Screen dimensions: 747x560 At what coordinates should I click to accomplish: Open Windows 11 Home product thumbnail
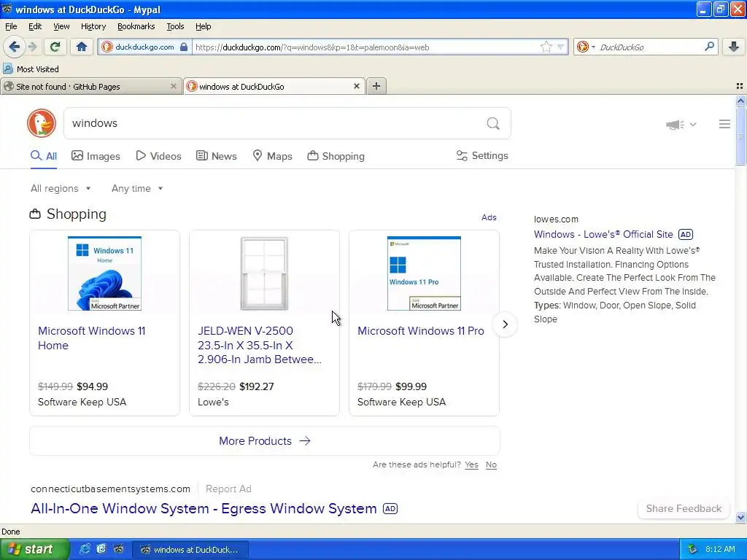tap(105, 273)
